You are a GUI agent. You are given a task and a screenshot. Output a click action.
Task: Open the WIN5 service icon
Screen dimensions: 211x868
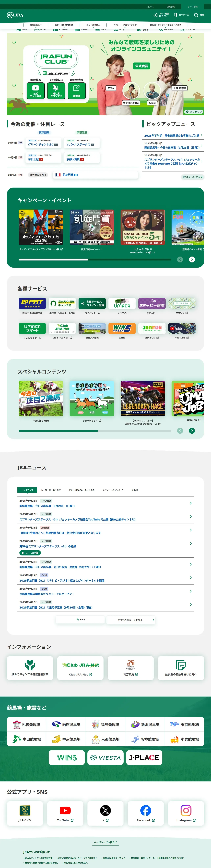[122, 328]
